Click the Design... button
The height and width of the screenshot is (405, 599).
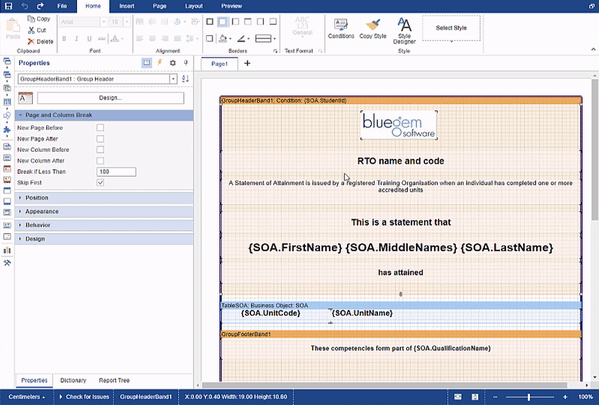pos(110,98)
